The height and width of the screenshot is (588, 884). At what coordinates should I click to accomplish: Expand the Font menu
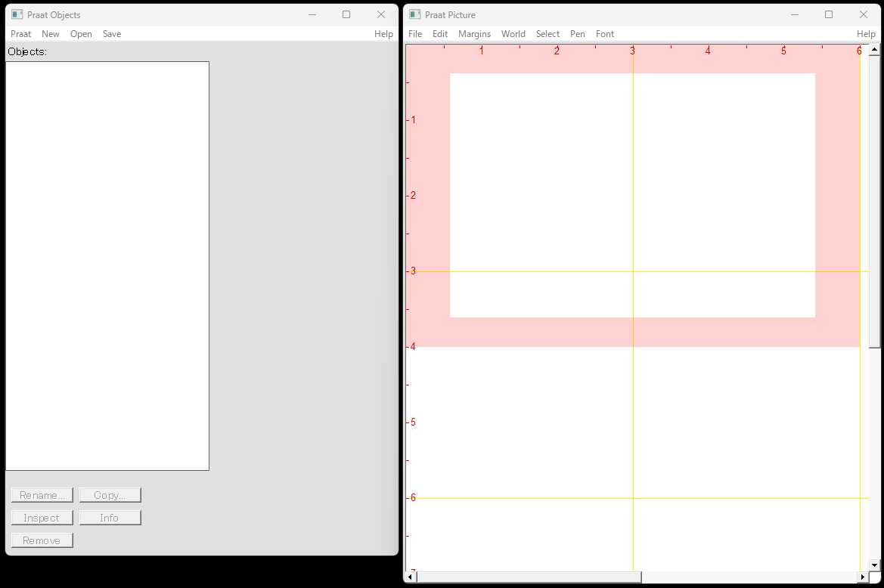(x=605, y=34)
